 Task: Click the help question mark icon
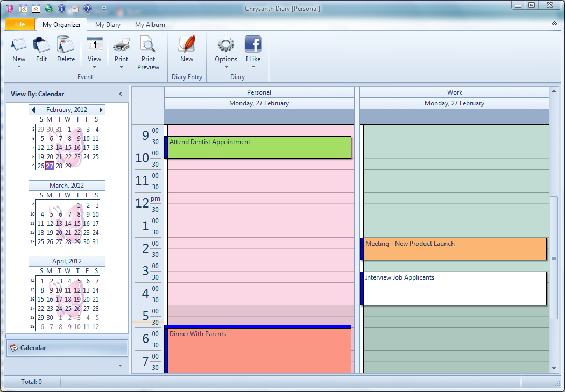(87, 9)
